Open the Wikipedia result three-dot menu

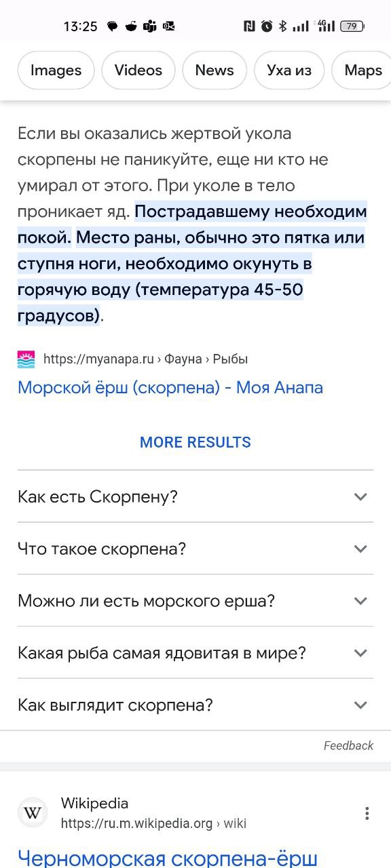click(x=367, y=813)
